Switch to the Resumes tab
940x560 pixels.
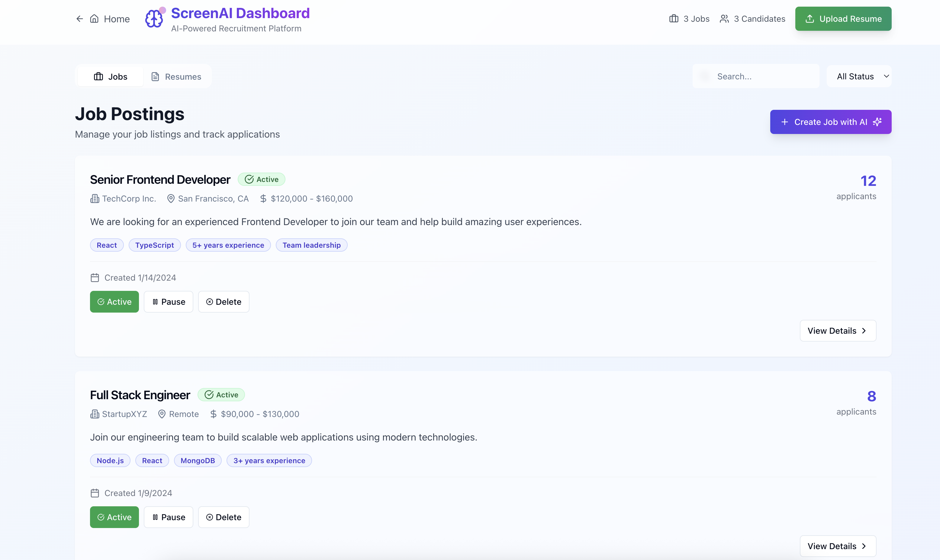[176, 77]
